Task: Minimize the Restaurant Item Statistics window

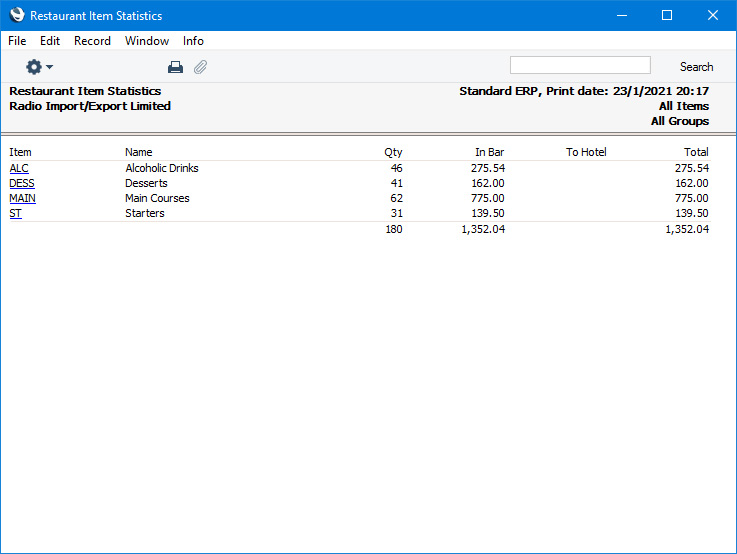Action: (x=622, y=15)
